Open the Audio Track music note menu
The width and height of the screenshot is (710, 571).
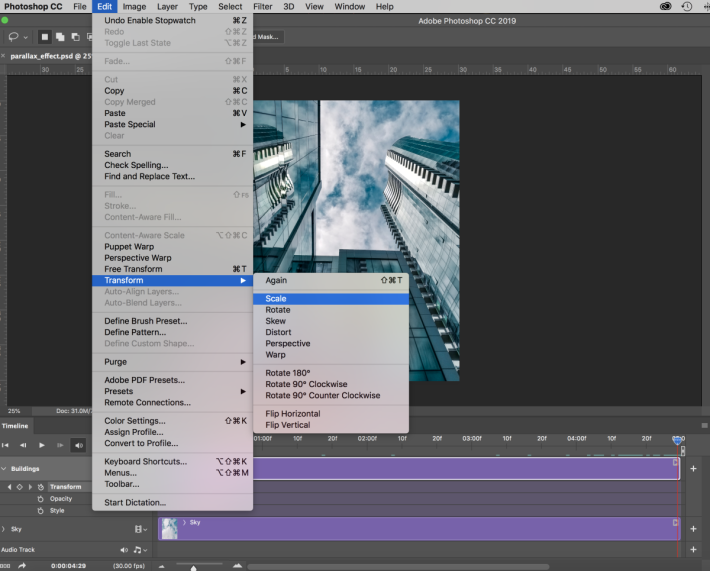140,550
